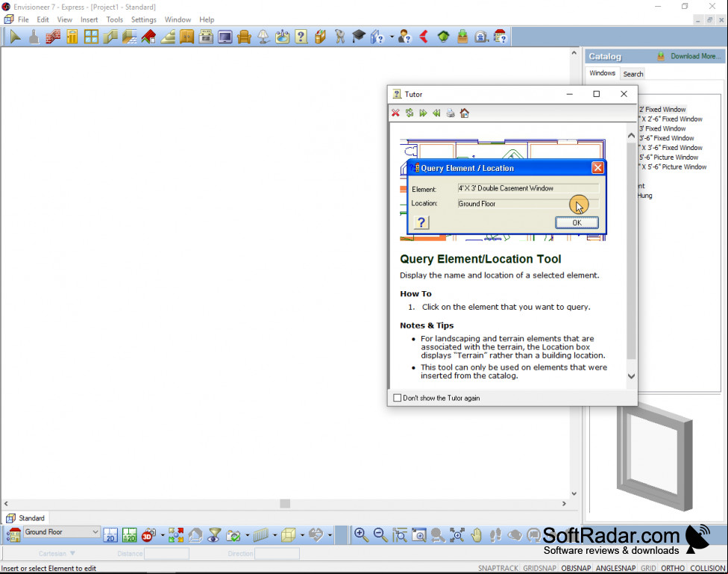Open the Edit menu
Viewport: 728px width, 574px height.
pos(43,19)
